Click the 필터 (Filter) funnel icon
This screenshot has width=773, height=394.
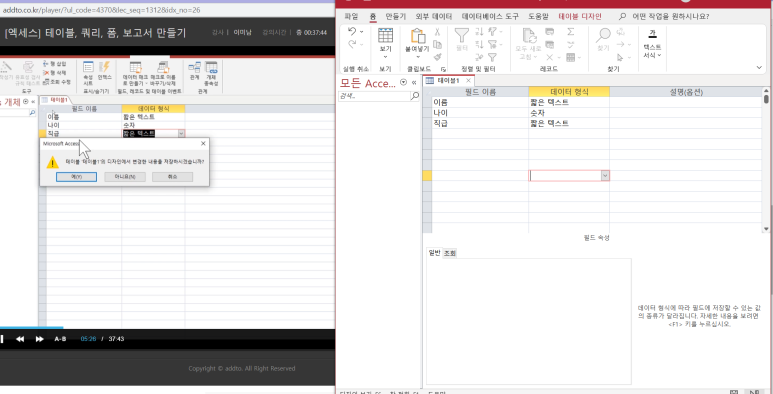[461, 36]
